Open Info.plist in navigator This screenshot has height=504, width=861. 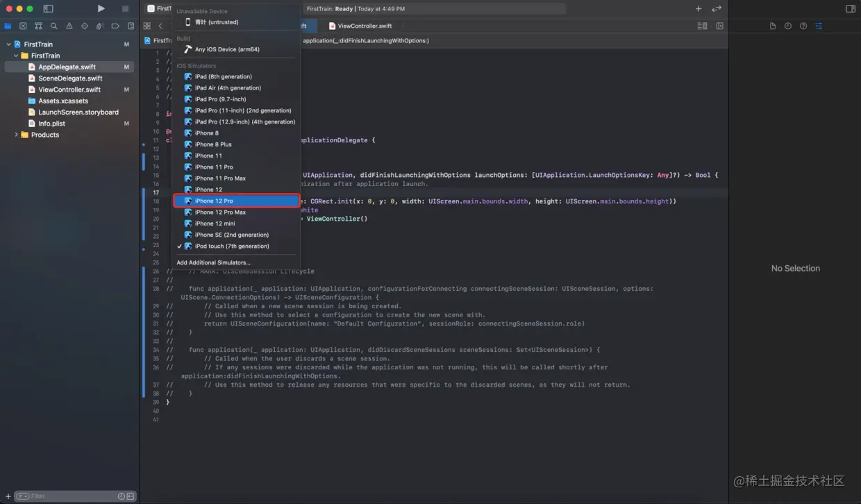point(51,124)
